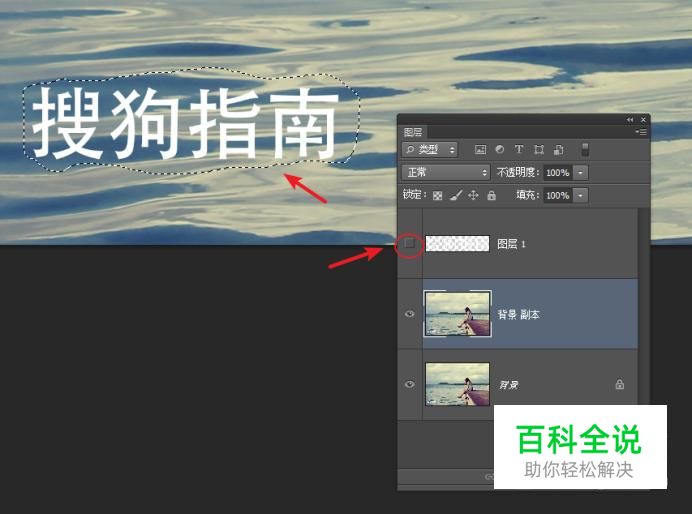This screenshot has height=514, width=692.
Task: Select the 背景 layer thumbnail
Action: click(457, 384)
